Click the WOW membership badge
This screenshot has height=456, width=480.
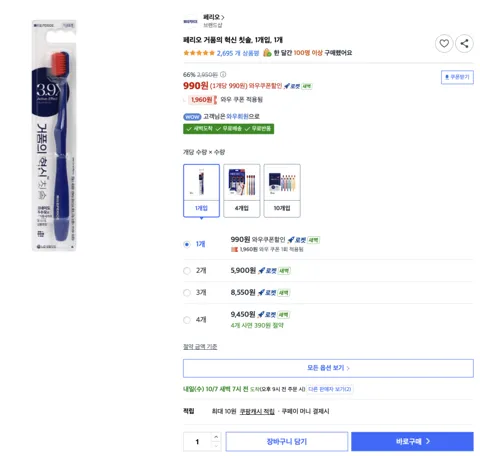click(x=192, y=117)
